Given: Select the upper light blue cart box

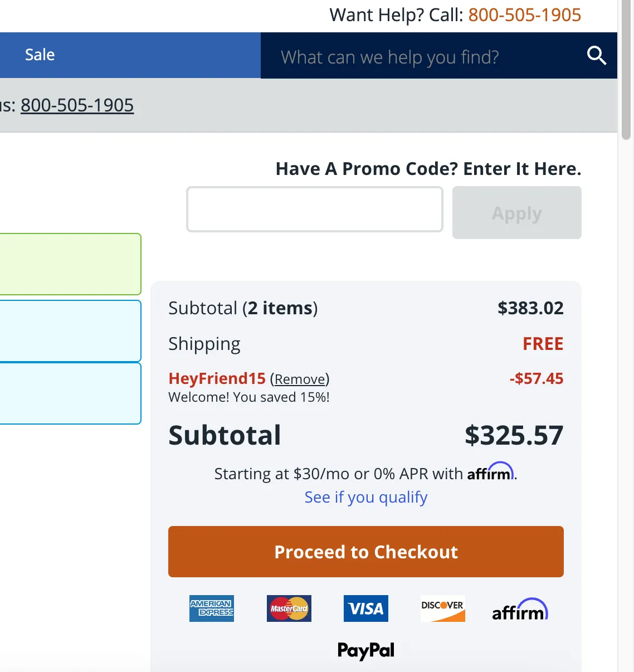Looking at the screenshot, I should pos(70,331).
